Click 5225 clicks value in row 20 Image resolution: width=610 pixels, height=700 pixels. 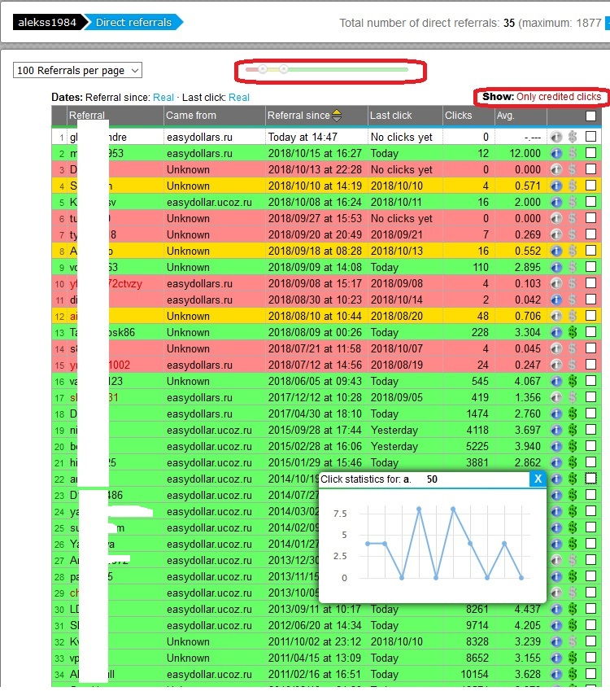click(x=477, y=446)
